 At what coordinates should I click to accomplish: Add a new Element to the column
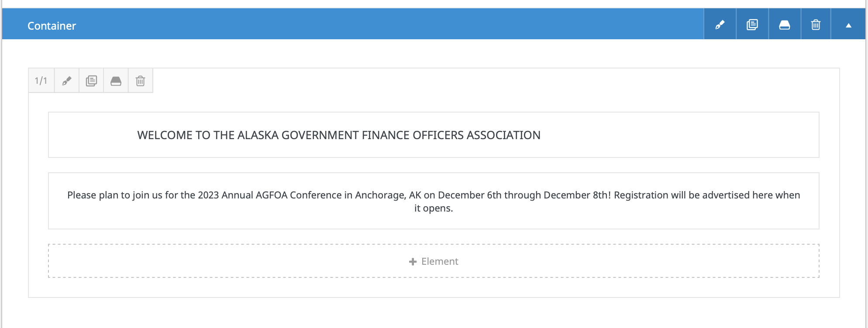point(434,261)
